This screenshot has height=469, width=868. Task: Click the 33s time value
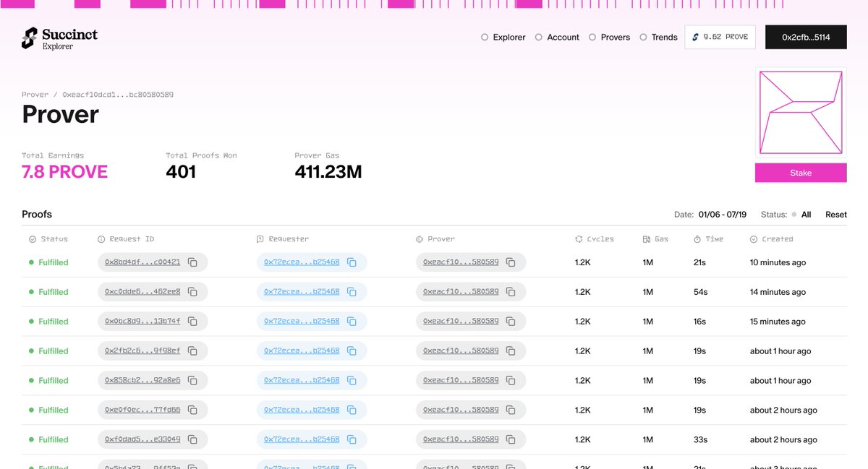click(700, 439)
